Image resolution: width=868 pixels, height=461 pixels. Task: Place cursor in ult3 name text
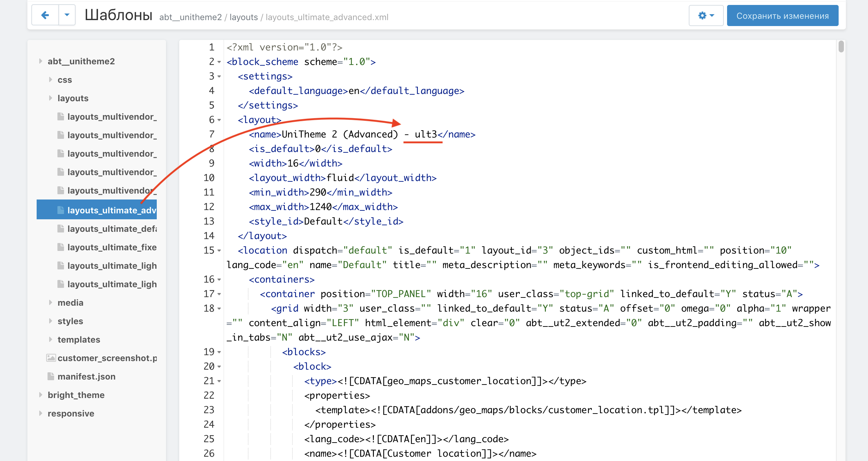[x=425, y=134]
